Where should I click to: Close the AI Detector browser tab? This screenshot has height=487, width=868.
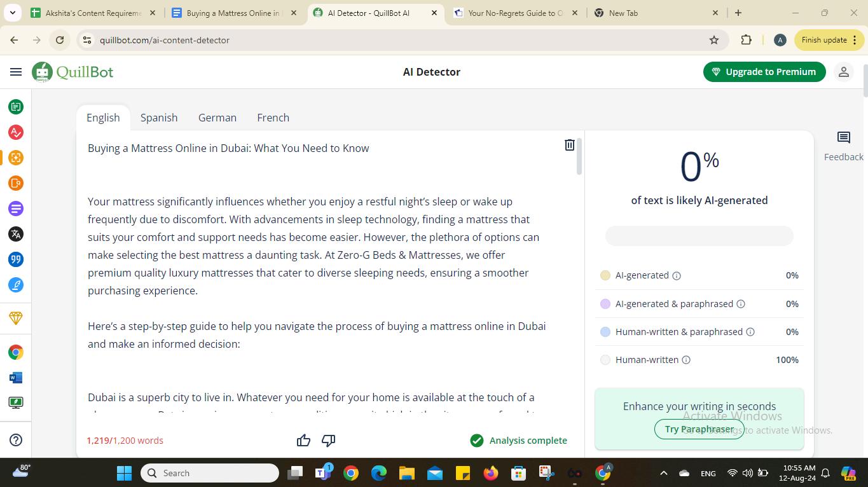click(x=435, y=13)
